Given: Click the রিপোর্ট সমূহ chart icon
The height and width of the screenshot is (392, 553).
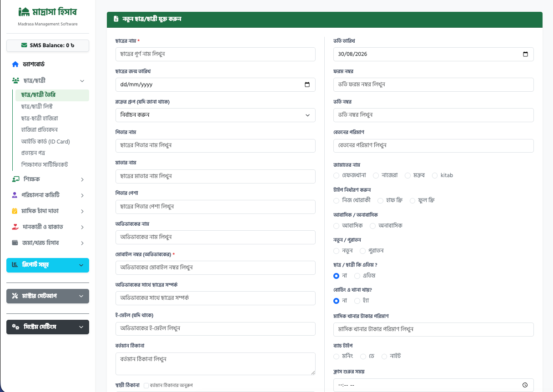Looking at the screenshot, I should point(15,265).
